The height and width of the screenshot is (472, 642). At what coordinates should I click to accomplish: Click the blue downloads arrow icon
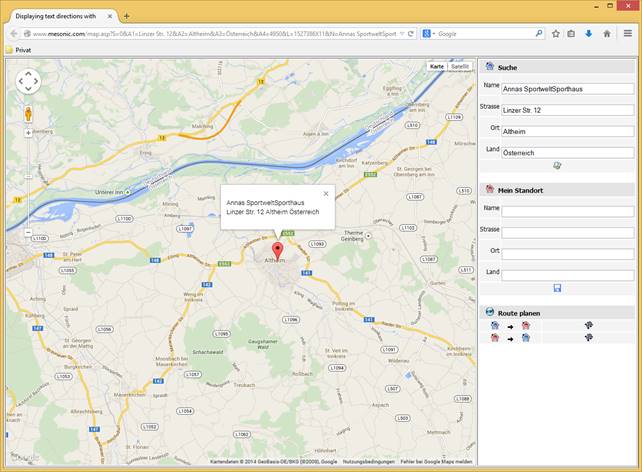588,33
